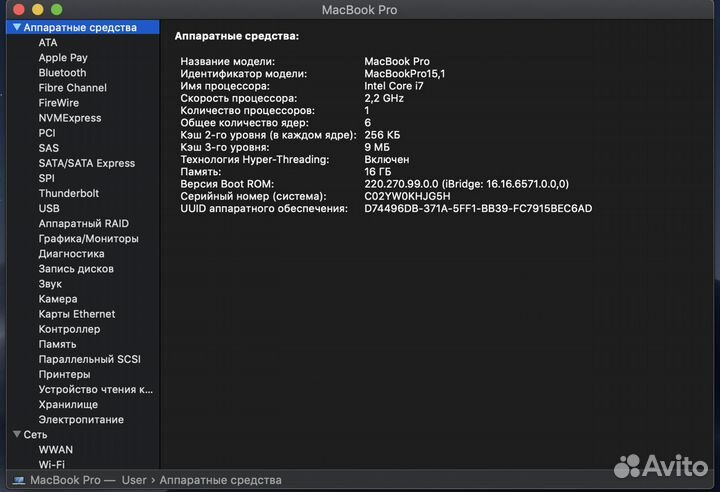
Task: Open Память sidebar entry
Action: point(57,344)
